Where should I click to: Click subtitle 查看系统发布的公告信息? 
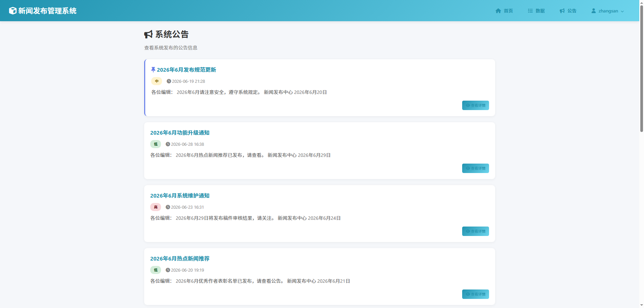(171, 48)
